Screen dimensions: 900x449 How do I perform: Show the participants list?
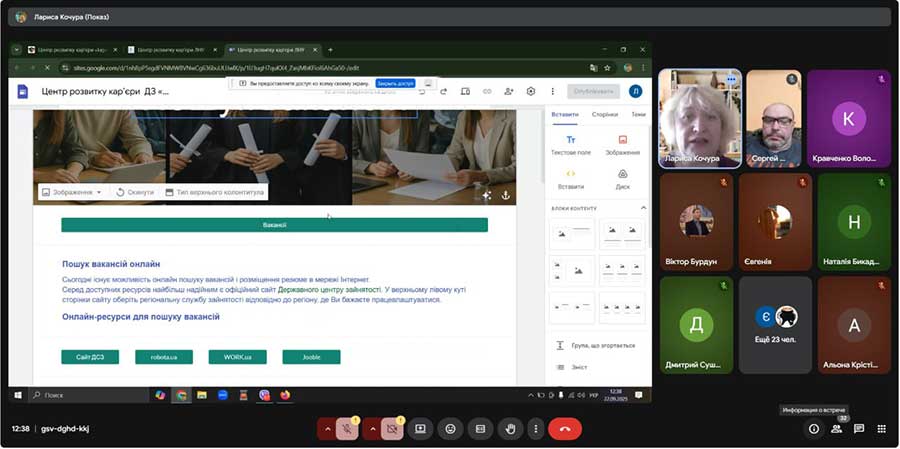coord(836,429)
